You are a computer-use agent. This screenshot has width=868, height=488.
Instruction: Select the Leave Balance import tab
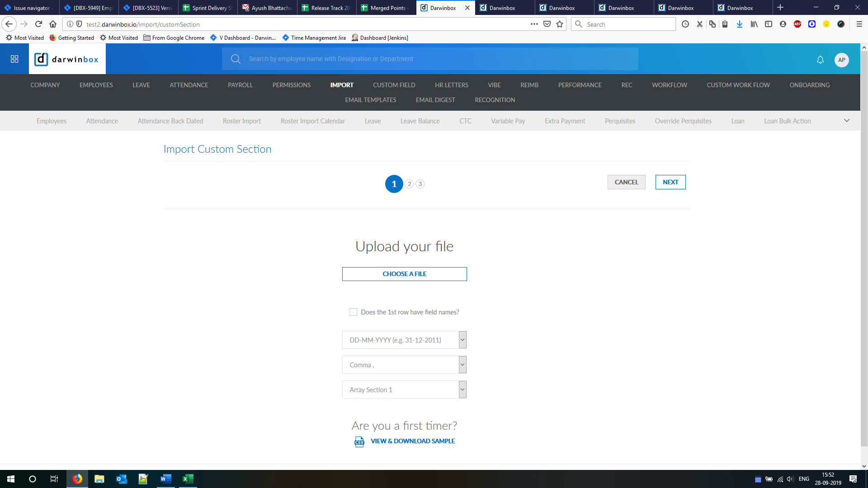(x=420, y=121)
